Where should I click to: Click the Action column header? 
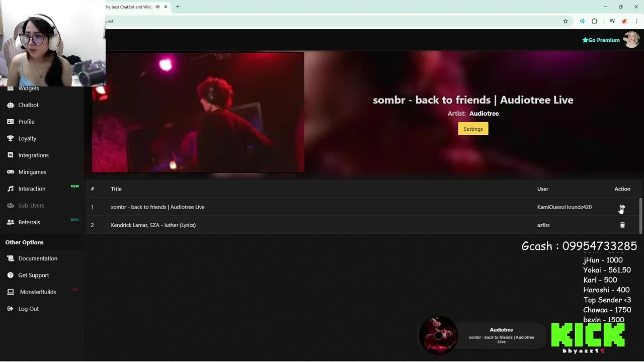click(x=622, y=189)
